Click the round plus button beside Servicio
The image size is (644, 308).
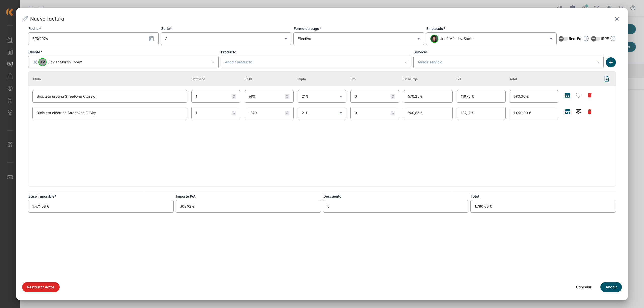611,62
